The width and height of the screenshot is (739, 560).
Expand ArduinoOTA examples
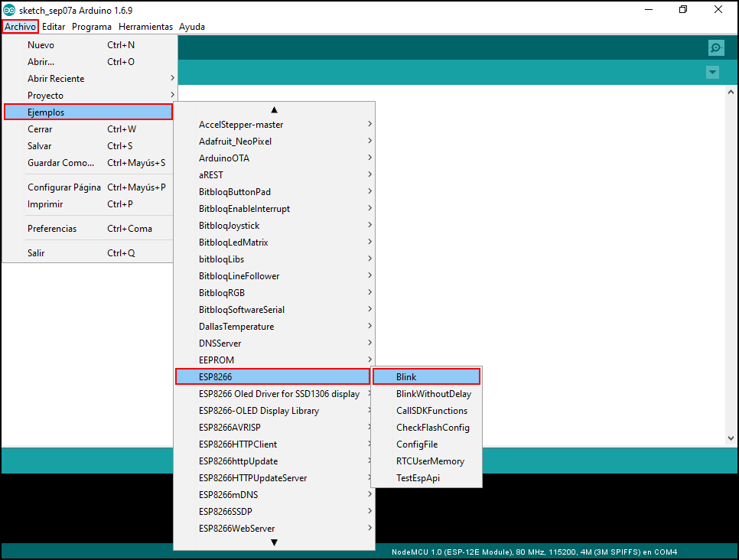(x=275, y=158)
